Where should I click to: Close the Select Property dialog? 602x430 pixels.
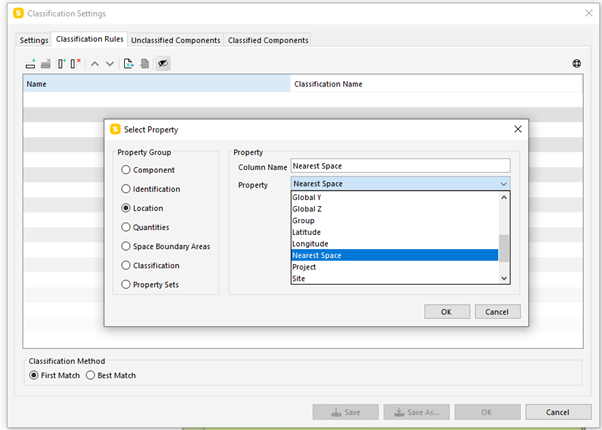[518, 129]
